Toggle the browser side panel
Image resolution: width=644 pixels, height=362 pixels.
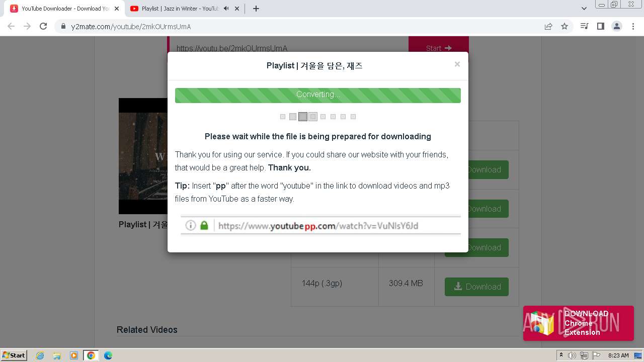600,26
